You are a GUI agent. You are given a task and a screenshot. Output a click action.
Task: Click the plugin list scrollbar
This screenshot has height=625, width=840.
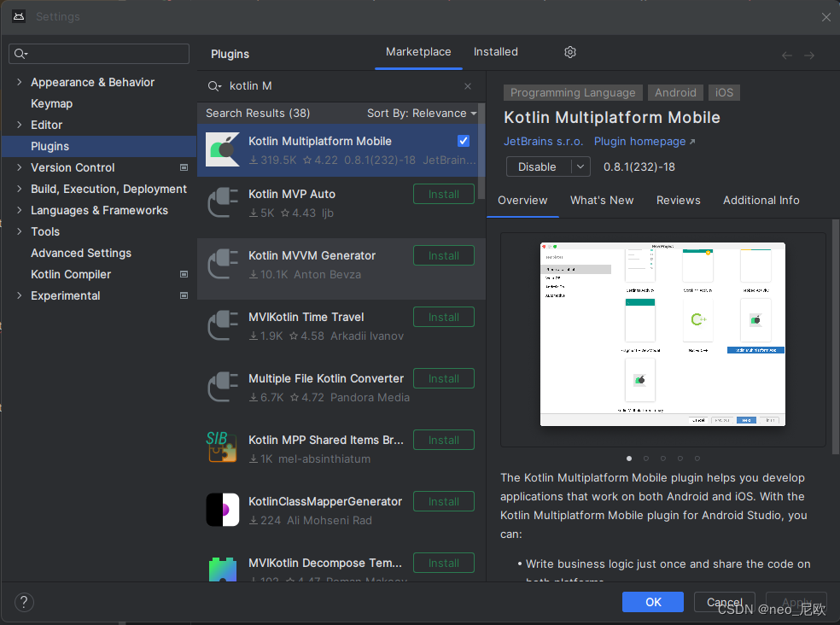pyautogui.click(x=481, y=151)
